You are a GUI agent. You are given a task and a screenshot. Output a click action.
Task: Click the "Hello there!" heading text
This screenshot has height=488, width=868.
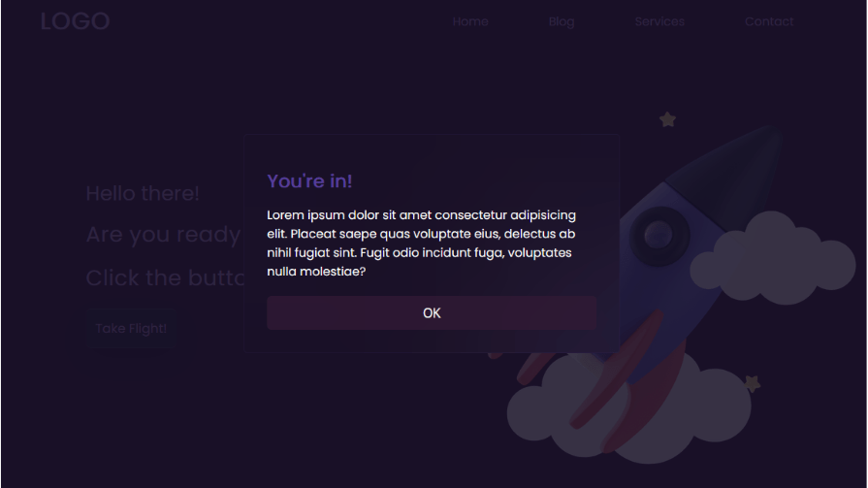point(143,193)
